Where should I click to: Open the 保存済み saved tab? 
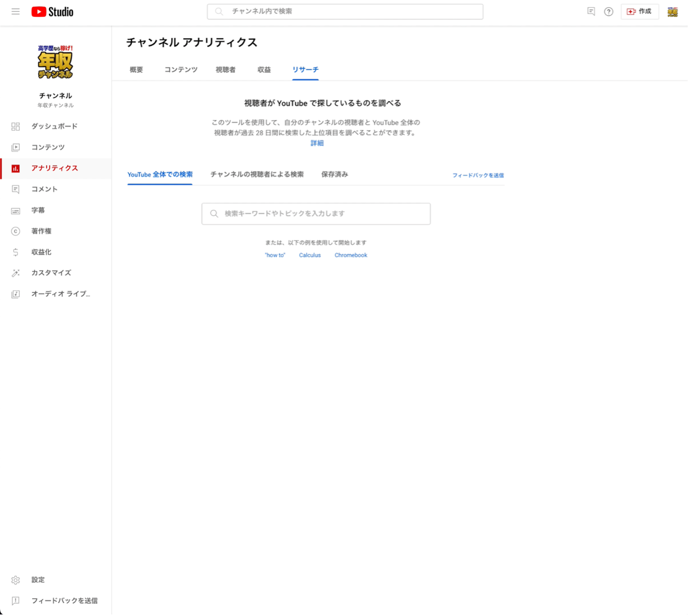(x=335, y=175)
